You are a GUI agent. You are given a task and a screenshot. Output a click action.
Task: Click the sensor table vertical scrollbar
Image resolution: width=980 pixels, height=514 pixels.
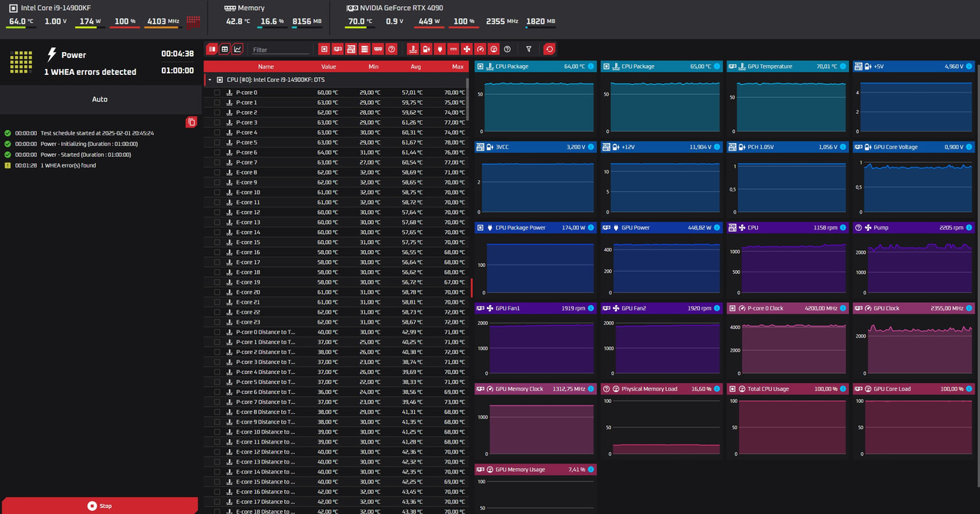click(468, 98)
